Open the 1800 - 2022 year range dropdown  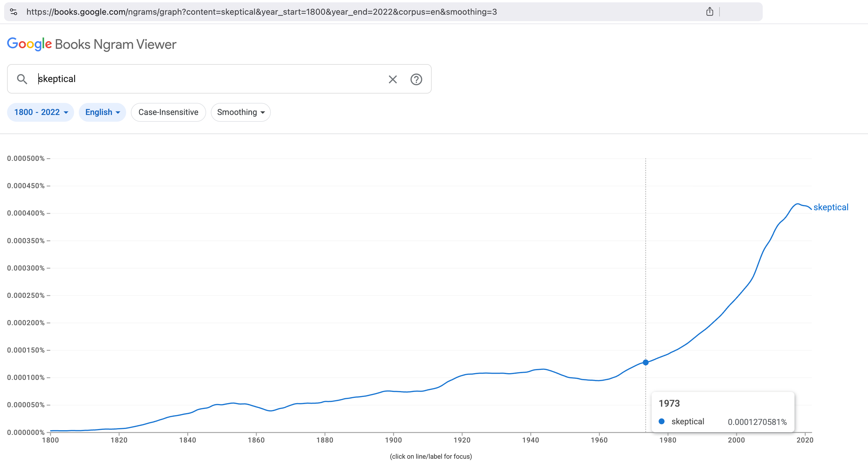(x=41, y=112)
